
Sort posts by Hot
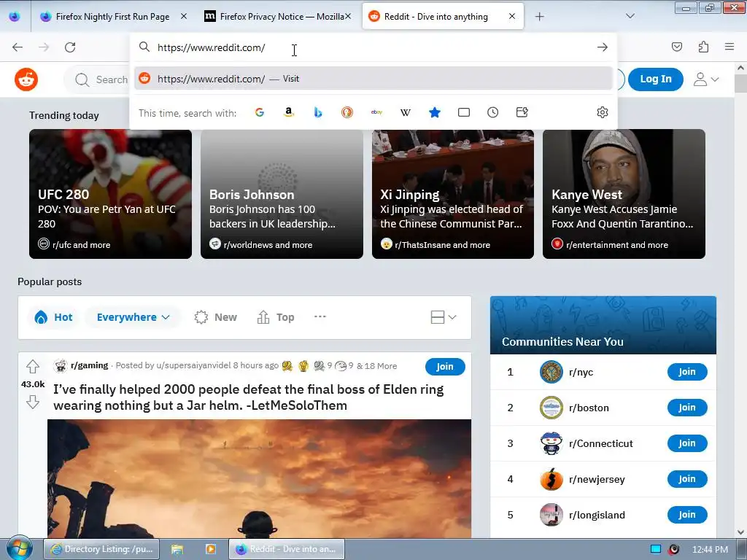point(53,317)
